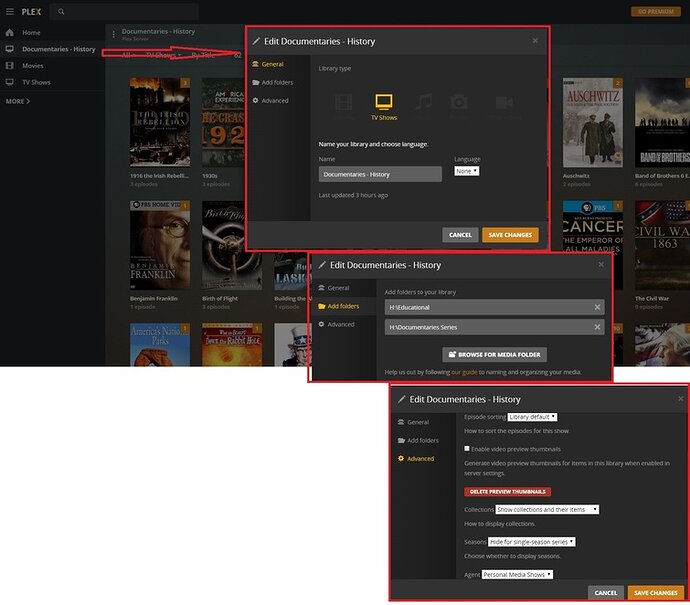Click 'Last updated 3 hours ago' text

pos(353,195)
